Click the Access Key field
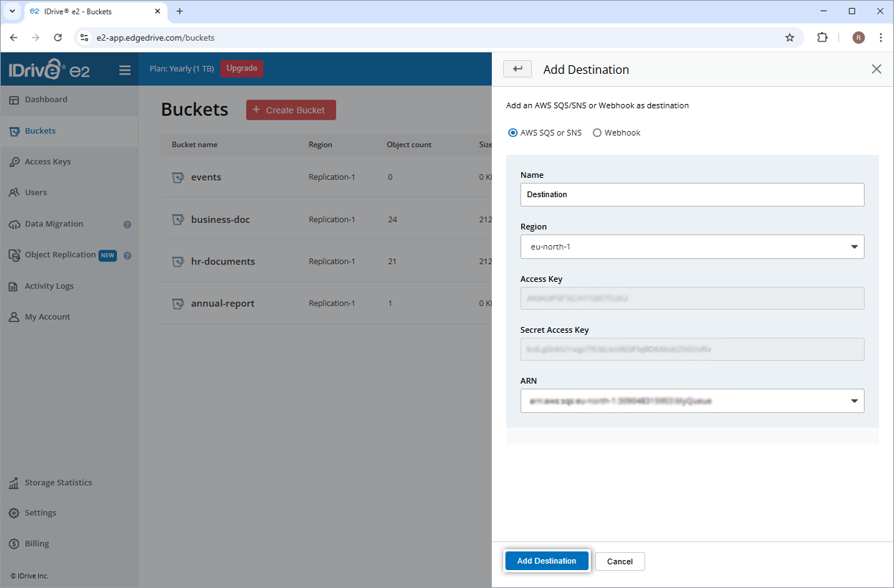Image resolution: width=894 pixels, height=588 pixels. pos(692,298)
